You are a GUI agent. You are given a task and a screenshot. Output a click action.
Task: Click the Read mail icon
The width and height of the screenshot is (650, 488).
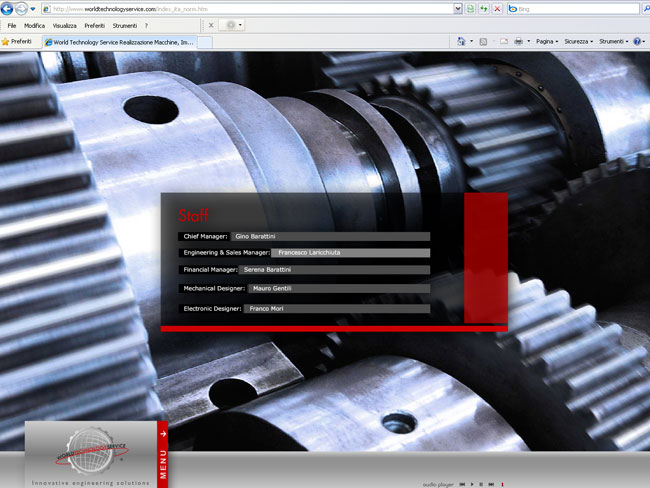[x=504, y=41]
